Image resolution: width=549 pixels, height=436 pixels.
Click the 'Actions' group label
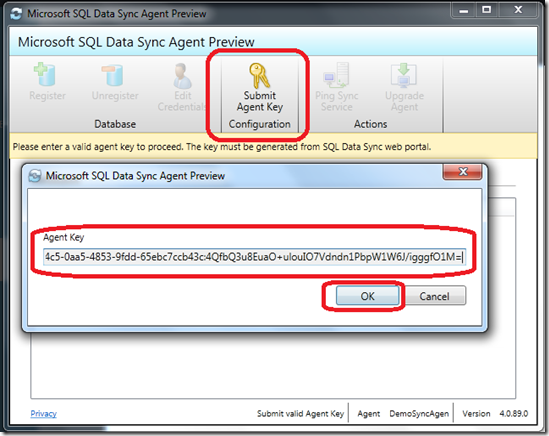coord(370,124)
